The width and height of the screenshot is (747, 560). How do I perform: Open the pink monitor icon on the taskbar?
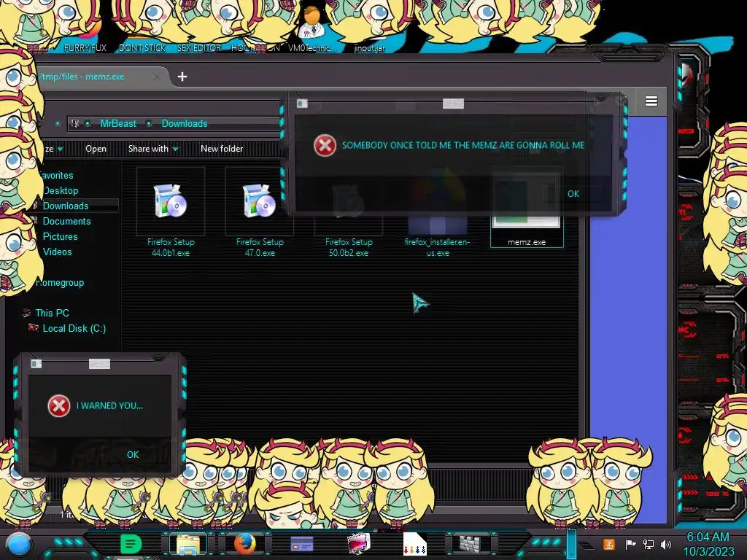[359, 544]
